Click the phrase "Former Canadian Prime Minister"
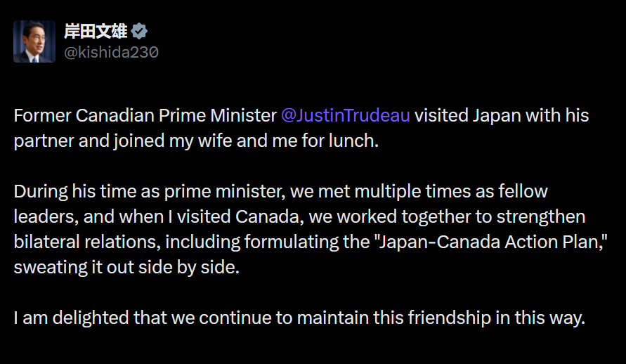The height and width of the screenshot is (364, 626). click(x=145, y=115)
